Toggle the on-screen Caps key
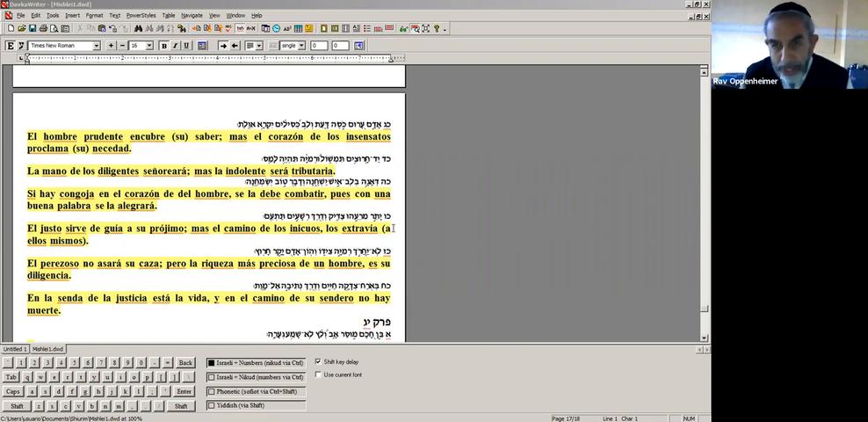This screenshot has height=422, width=868. pyautogui.click(x=12, y=391)
